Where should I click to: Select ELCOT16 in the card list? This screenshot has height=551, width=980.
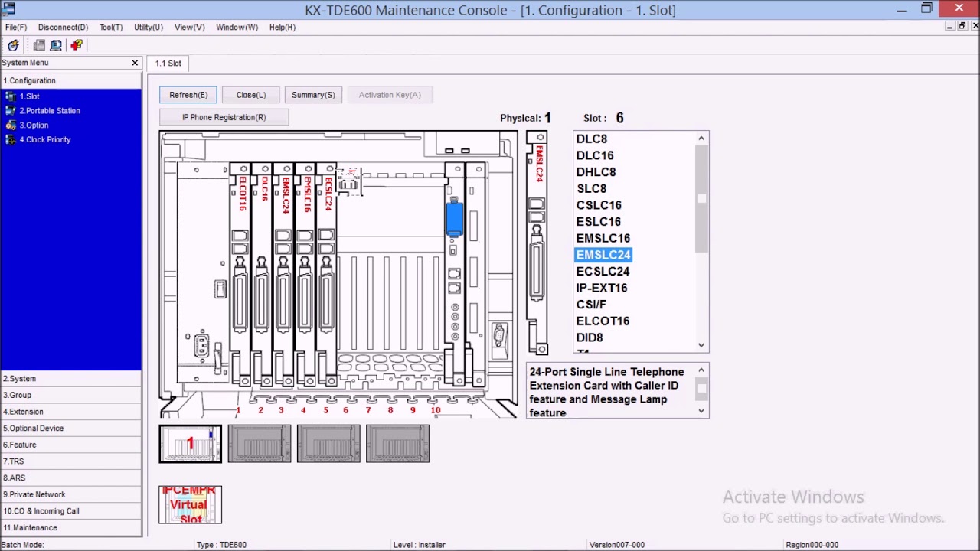[x=603, y=321]
